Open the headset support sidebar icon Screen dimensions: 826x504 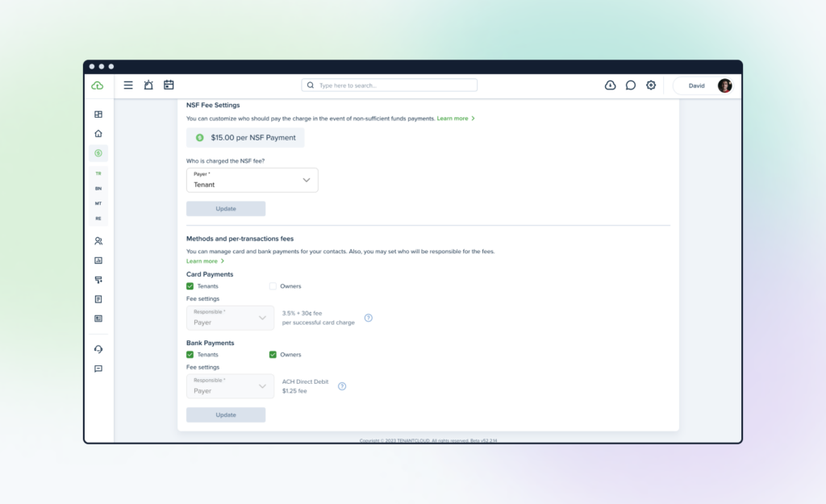pyautogui.click(x=98, y=349)
